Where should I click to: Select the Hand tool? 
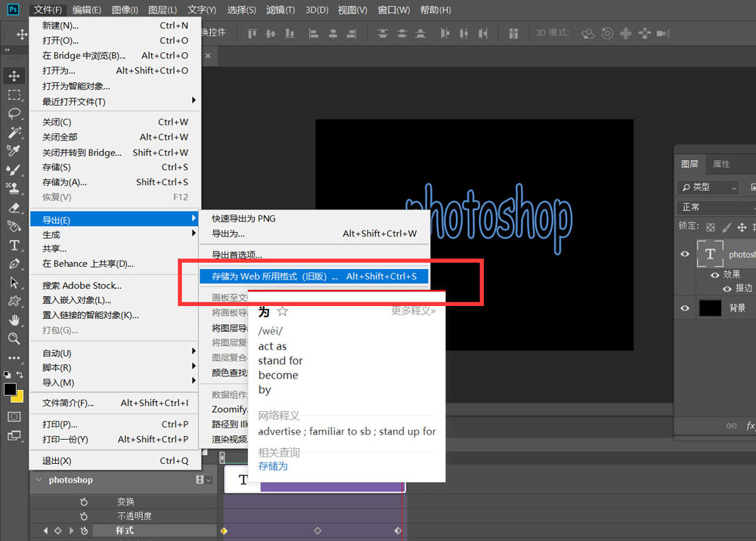coord(14,320)
